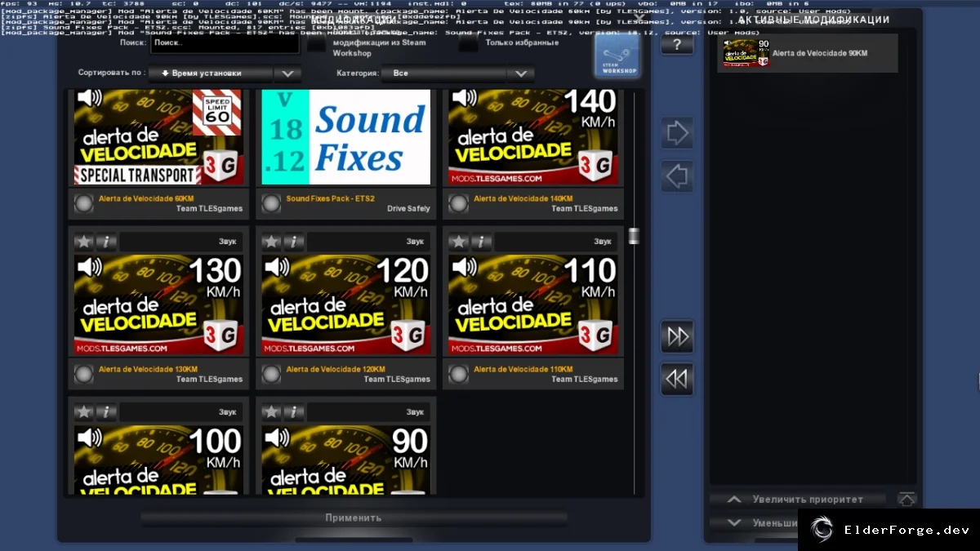The height and width of the screenshot is (551, 980).
Task: Click the Применить apply button
Action: [354, 518]
